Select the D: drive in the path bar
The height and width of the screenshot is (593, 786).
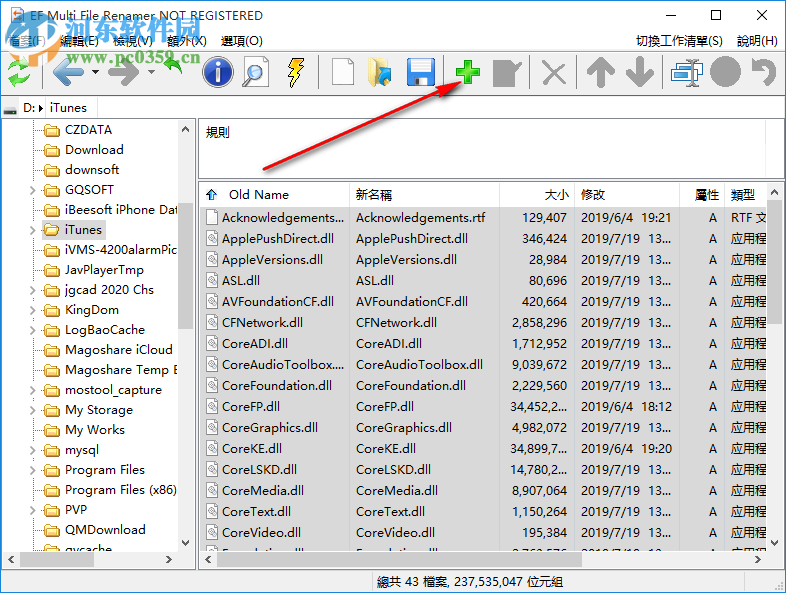[x=29, y=108]
